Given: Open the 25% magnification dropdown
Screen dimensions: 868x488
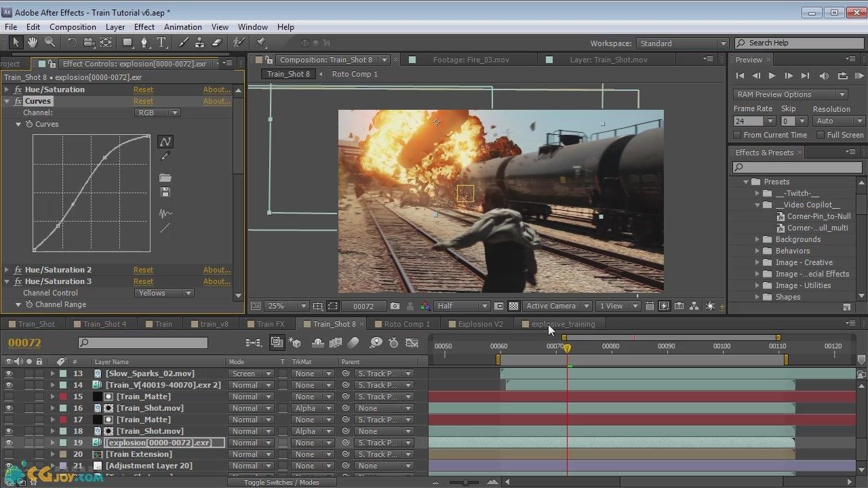Looking at the screenshot, I should click(286, 306).
